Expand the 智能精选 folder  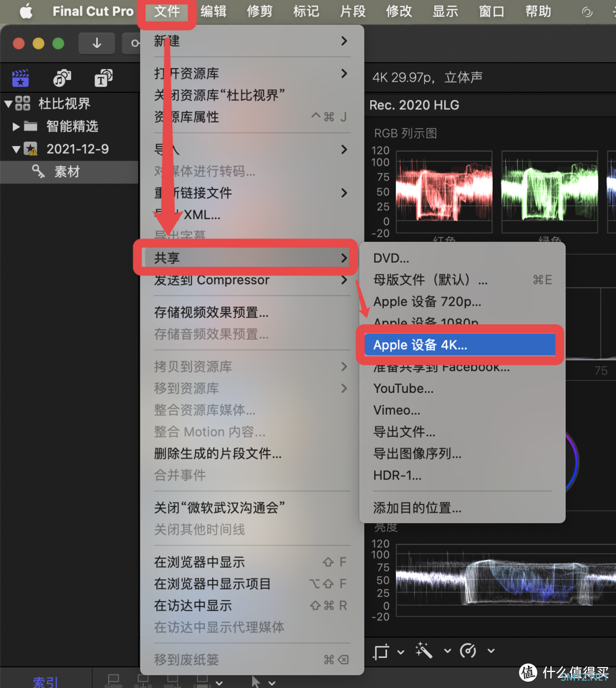pyautogui.click(x=17, y=126)
